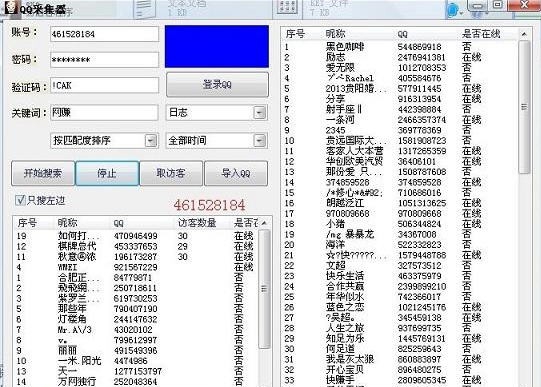Select right row 2345
The height and width of the screenshot is (387, 541).
400,130
